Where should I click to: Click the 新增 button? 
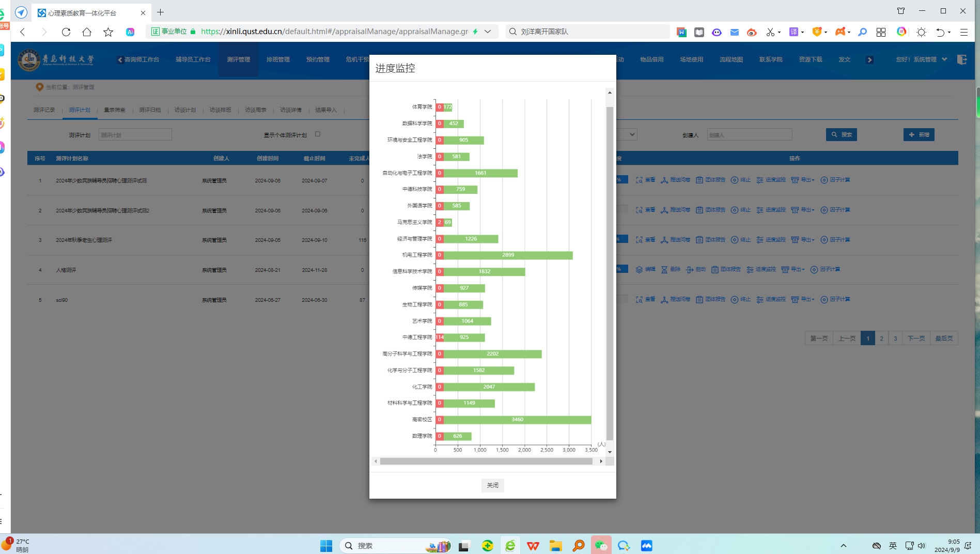pos(919,135)
